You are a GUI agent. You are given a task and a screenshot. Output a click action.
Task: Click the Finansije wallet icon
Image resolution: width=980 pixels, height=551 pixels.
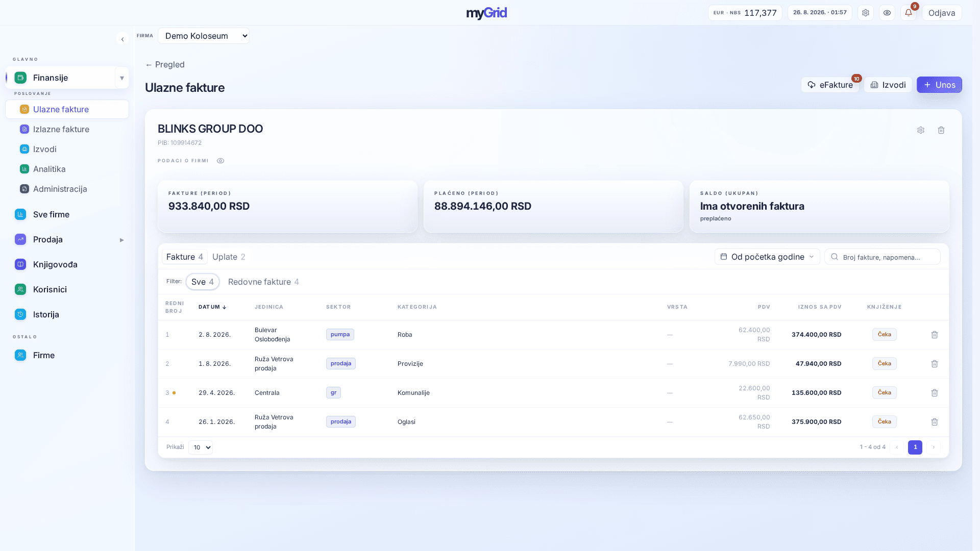20,78
